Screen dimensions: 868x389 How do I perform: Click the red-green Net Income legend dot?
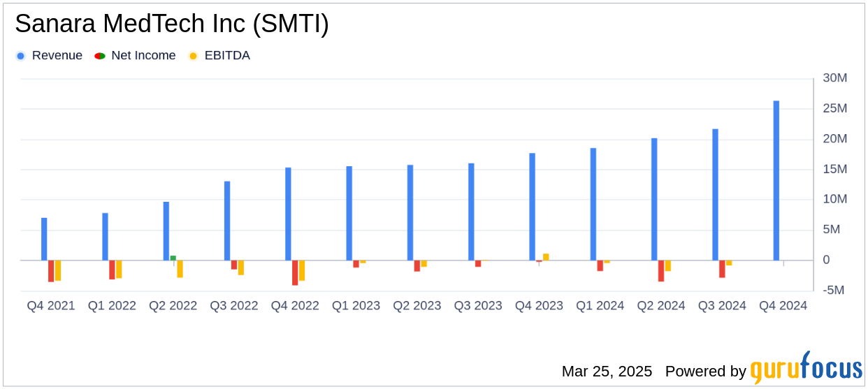point(99,56)
